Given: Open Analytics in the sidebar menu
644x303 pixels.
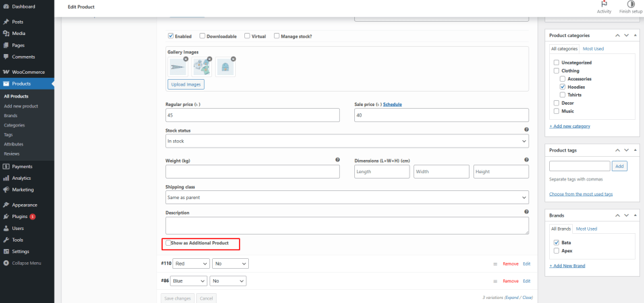Looking at the screenshot, I should click(22, 178).
